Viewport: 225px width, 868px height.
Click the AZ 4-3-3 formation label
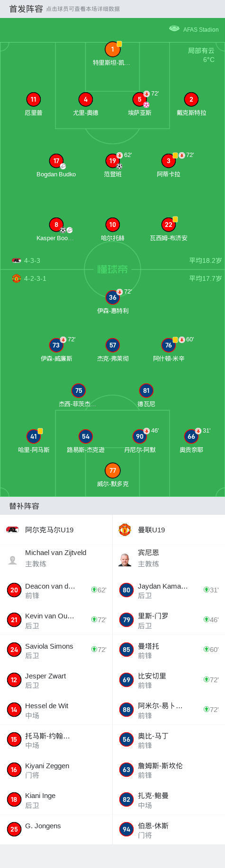[32, 260]
